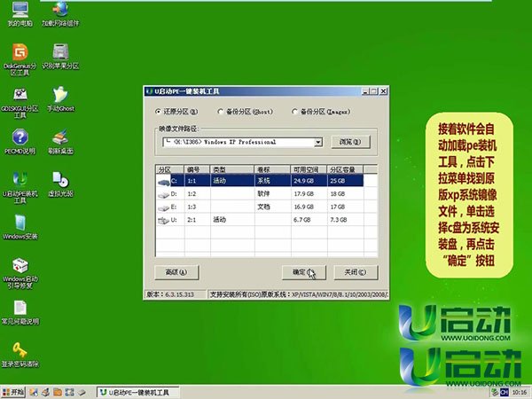Open the manual Ghost icon
Screen dimensions: 532x399
tap(60, 99)
